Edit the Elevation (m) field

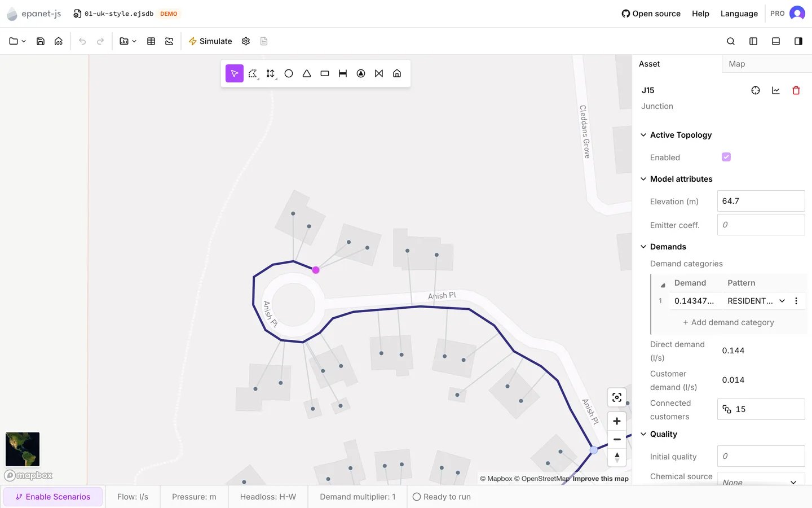point(761,201)
